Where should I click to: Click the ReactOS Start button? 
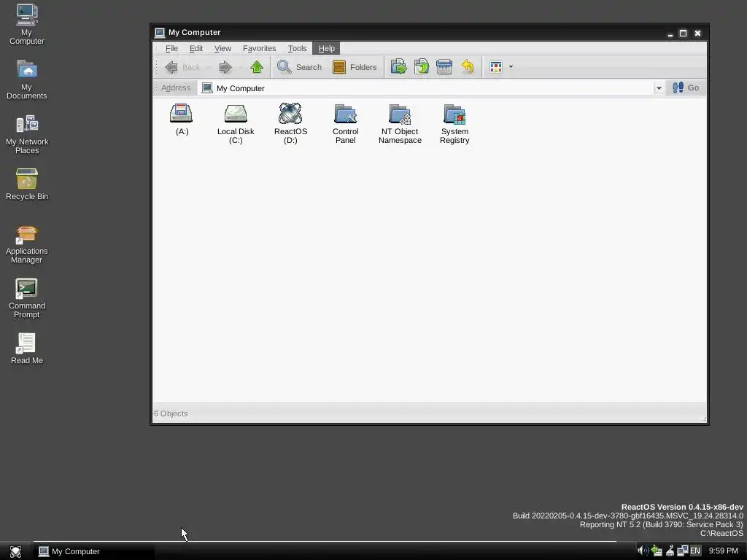[16, 551]
